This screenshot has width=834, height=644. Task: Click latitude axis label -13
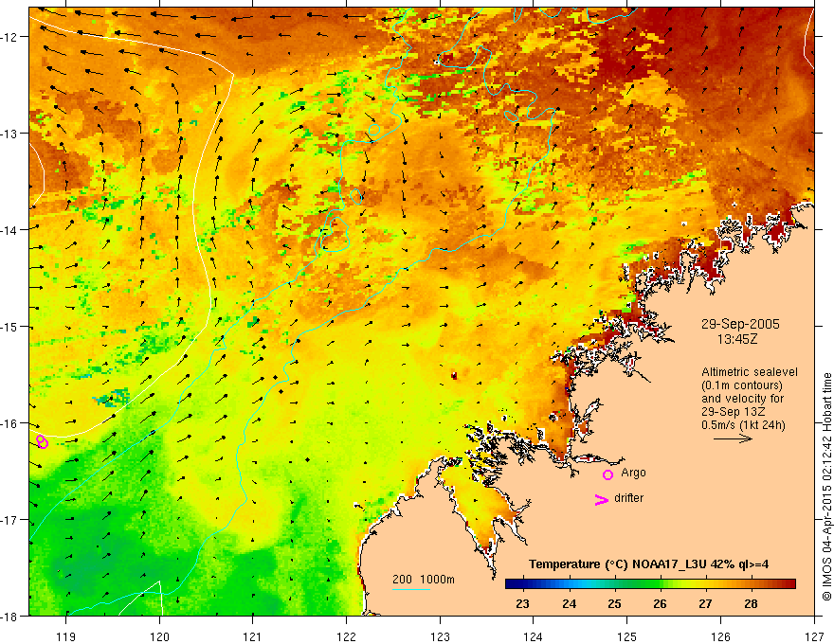pyautogui.click(x=10, y=134)
